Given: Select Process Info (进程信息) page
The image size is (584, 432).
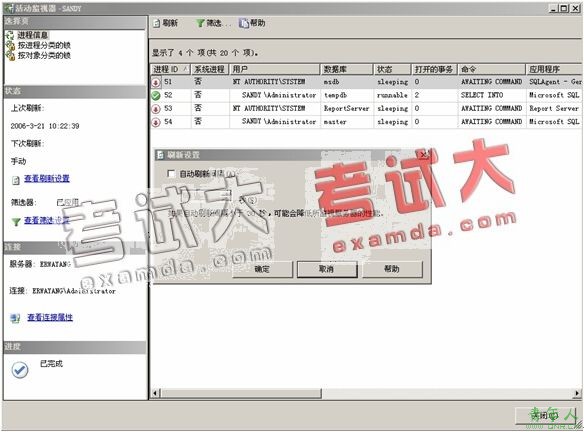Looking at the screenshot, I should tap(33, 35).
